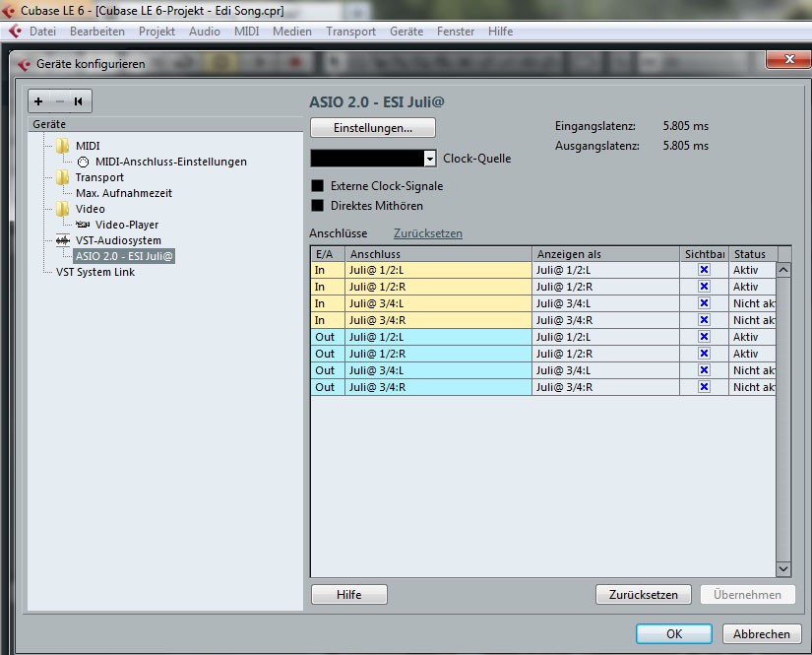Click the Transport folder icon
Screen dimensions: 812x655
(x=63, y=177)
